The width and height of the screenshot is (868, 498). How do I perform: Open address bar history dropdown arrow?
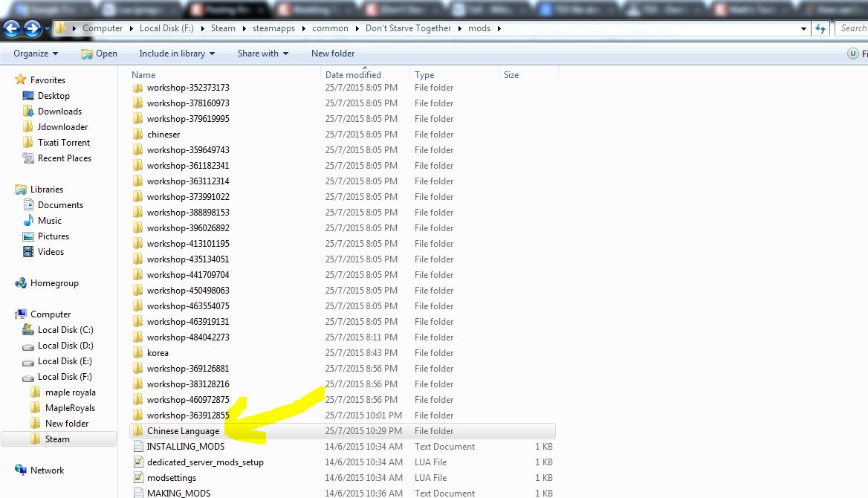[x=804, y=28]
